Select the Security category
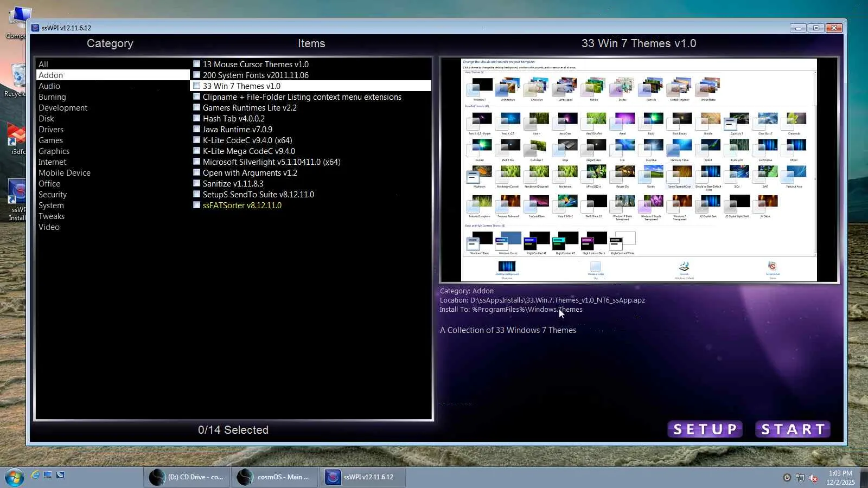This screenshot has height=488, width=868. coord(113,194)
